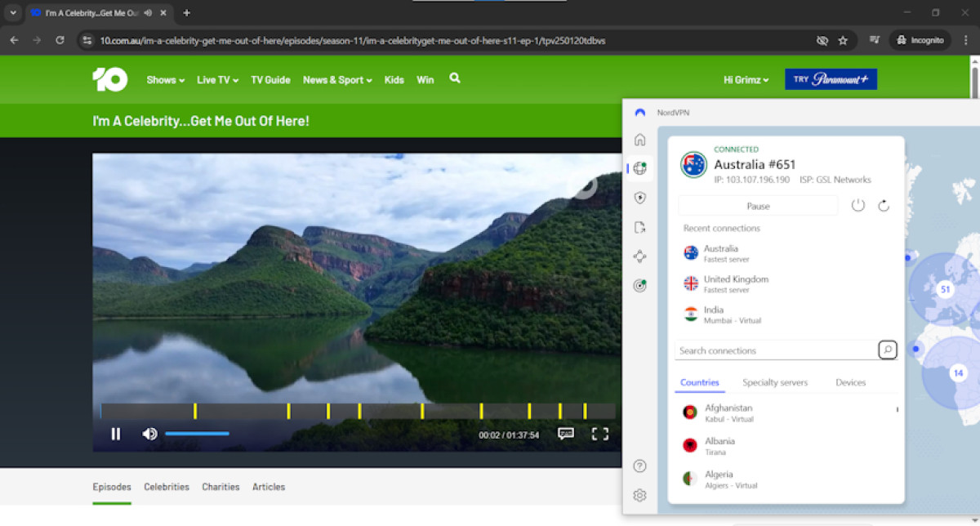This screenshot has height=526, width=980.
Task: Bookmark this page with star icon
Action: coord(843,40)
